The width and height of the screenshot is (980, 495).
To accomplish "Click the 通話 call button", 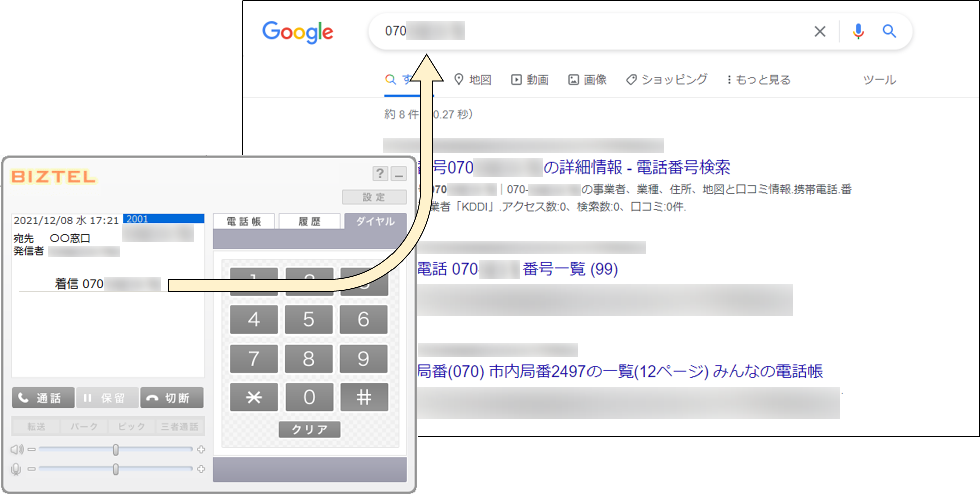I will coord(43,398).
